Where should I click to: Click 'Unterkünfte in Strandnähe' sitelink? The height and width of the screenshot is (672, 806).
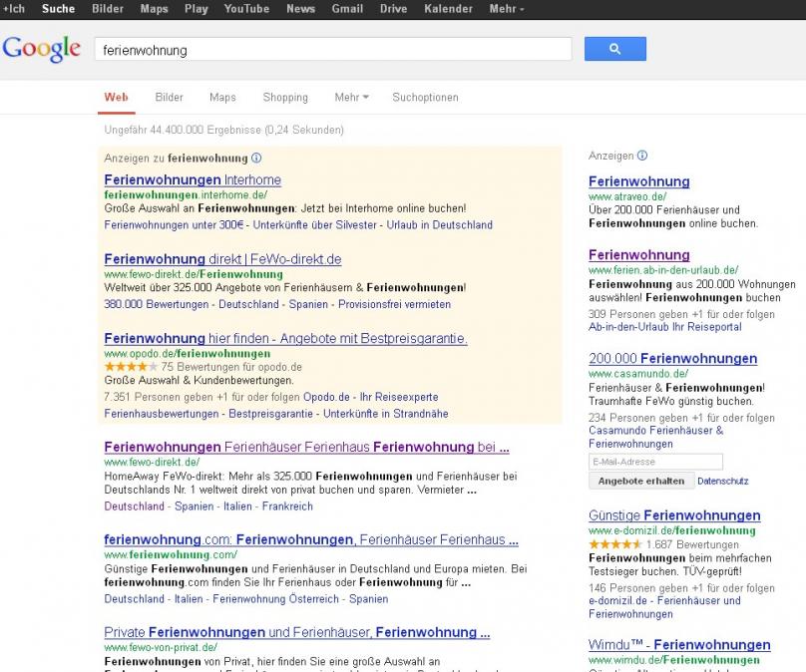tap(385, 414)
